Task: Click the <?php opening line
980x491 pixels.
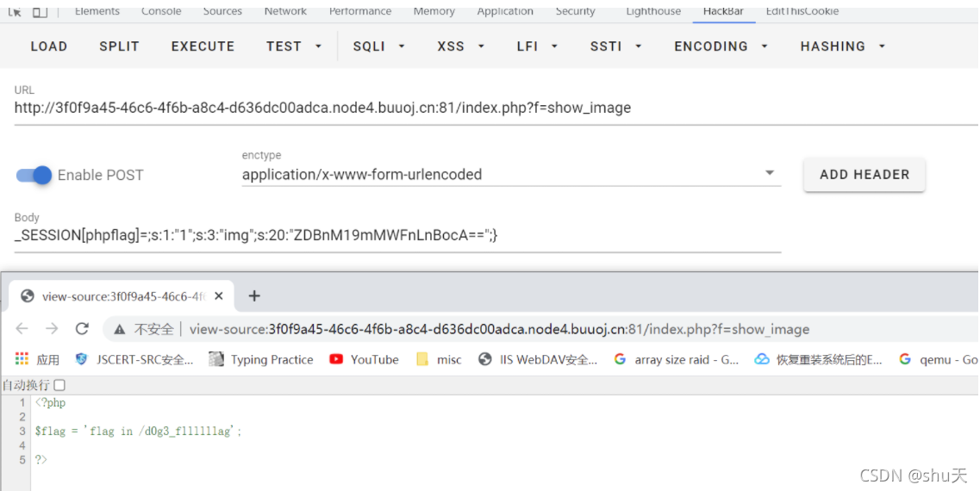Action: point(50,402)
